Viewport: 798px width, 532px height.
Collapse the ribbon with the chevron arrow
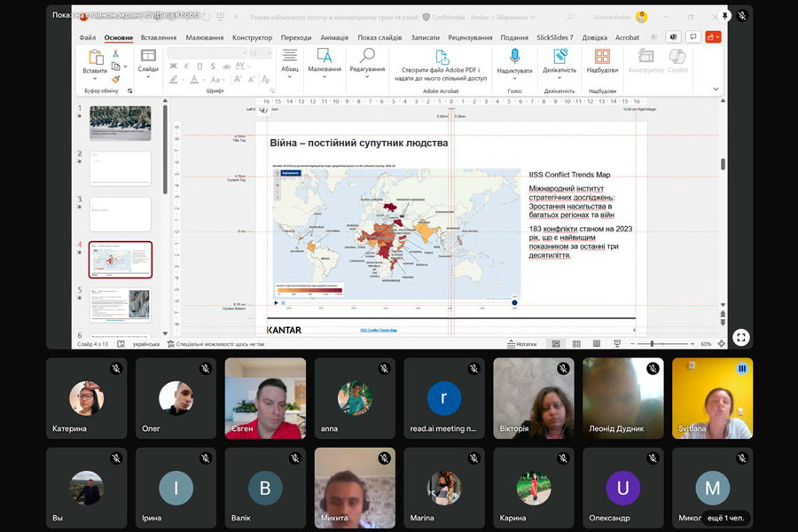pyautogui.click(x=716, y=90)
